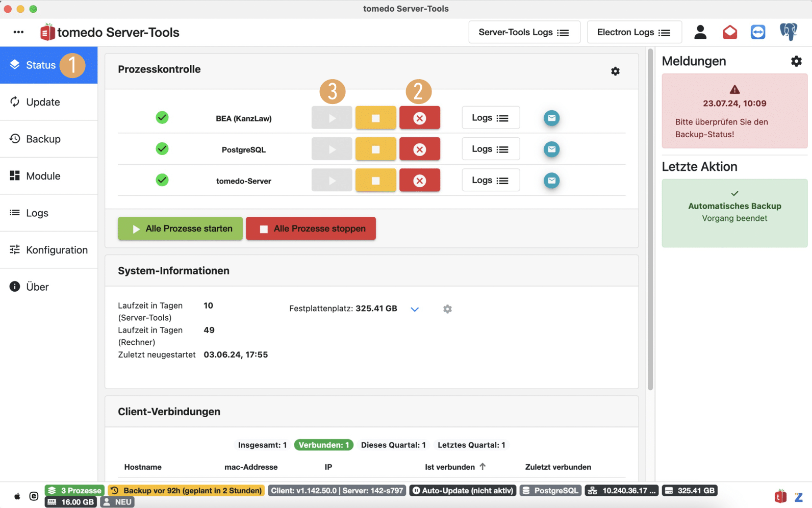This screenshot has width=812, height=508.
Task: Click the Hostname column header
Action: tap(143, 467)
